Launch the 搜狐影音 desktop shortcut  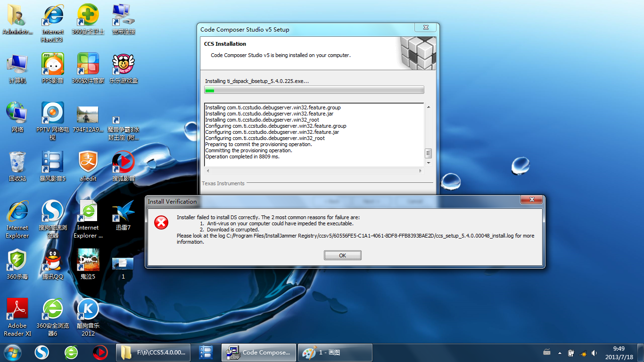click(124, 166)
